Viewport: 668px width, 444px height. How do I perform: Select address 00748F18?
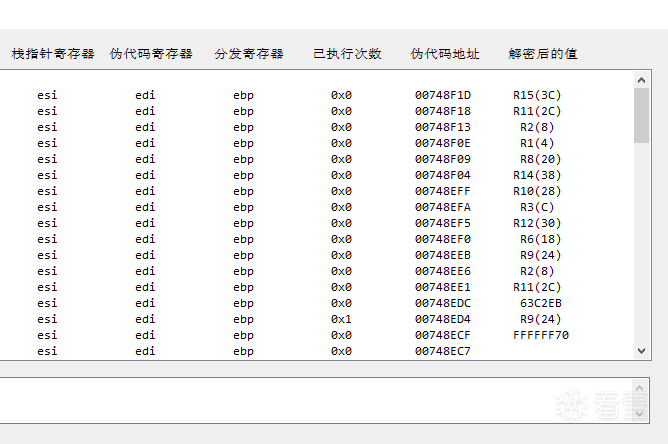click(443, 111)
